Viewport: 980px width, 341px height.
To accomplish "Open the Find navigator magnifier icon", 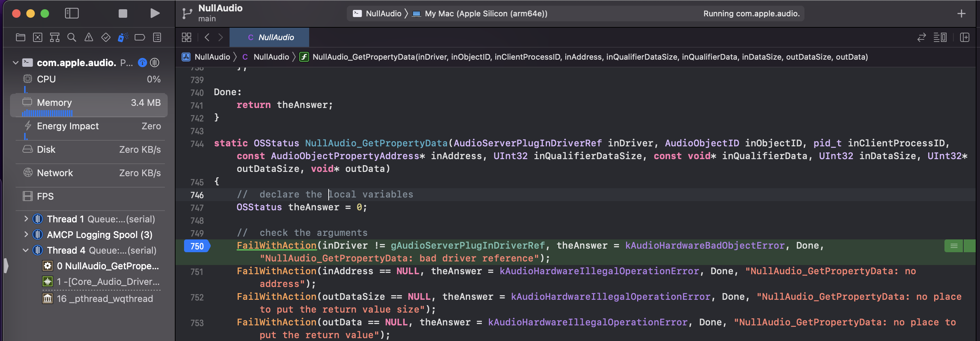I will click(71, 37).
